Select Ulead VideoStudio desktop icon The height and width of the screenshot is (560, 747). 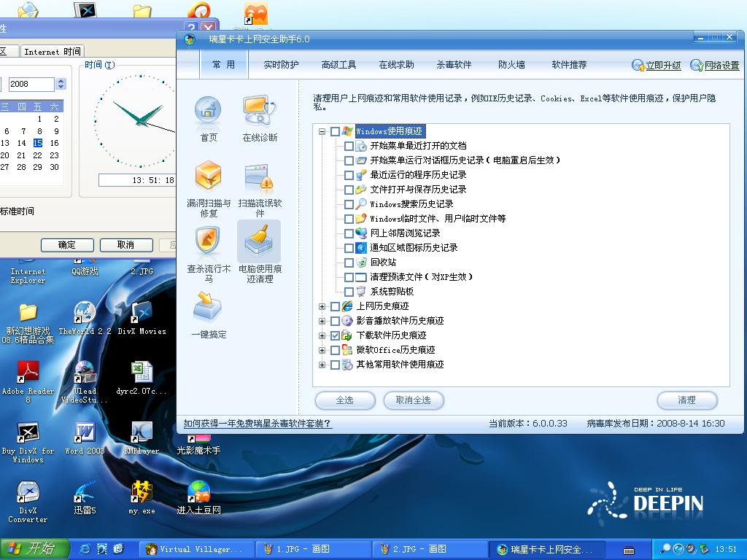click(85, 382)
